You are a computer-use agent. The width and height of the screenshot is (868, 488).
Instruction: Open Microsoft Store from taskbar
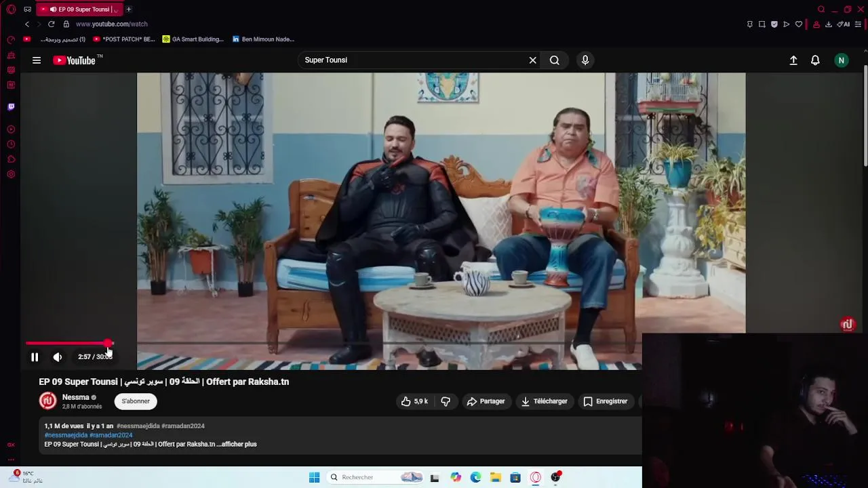point(515,478)
